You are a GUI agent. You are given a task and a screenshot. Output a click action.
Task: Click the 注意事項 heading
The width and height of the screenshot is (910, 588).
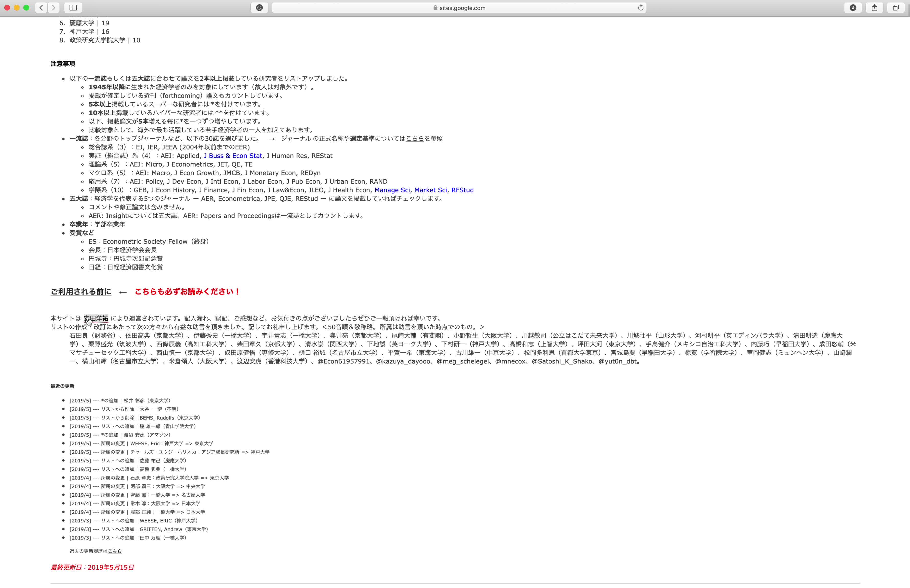click(x=63, y=64)
